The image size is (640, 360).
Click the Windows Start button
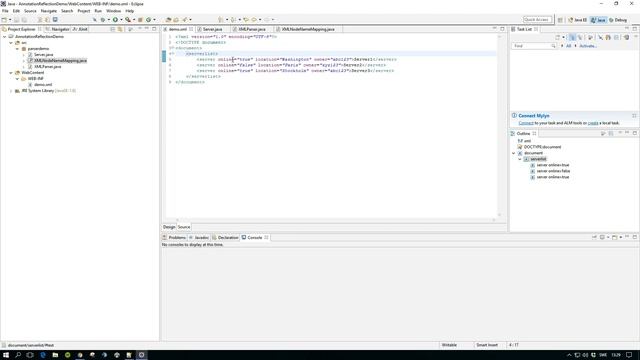[6, 355]
